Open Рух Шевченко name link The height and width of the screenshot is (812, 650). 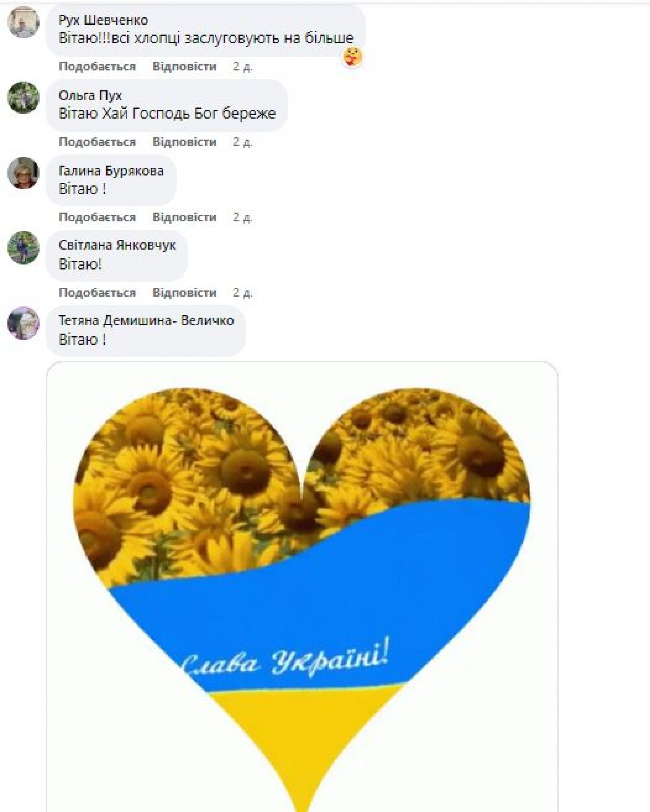[104, 20]
